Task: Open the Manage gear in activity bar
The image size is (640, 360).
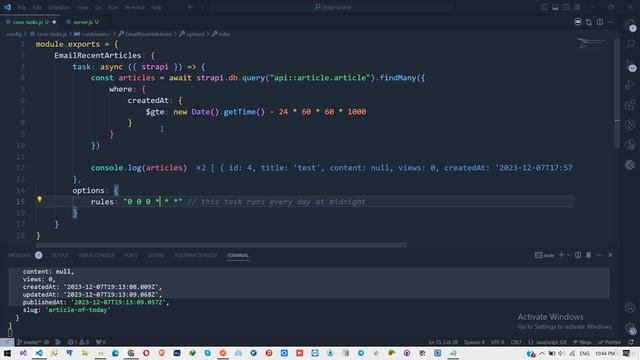Action: click(x=631, y=328)
